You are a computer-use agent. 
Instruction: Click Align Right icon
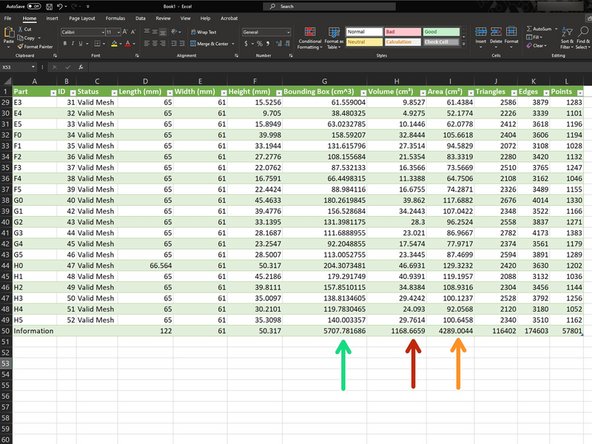click(x=163, y=43)
